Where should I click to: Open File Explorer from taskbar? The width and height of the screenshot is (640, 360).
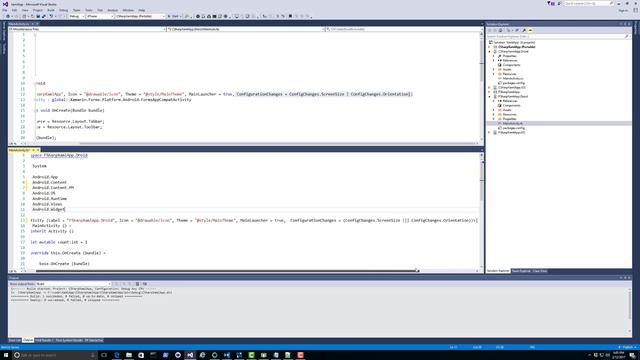click(129, 355)
